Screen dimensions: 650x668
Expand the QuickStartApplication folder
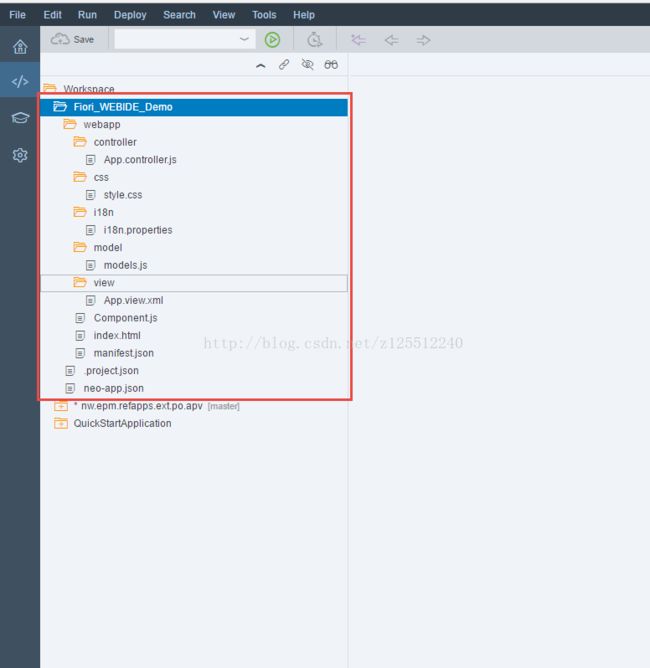61,423
